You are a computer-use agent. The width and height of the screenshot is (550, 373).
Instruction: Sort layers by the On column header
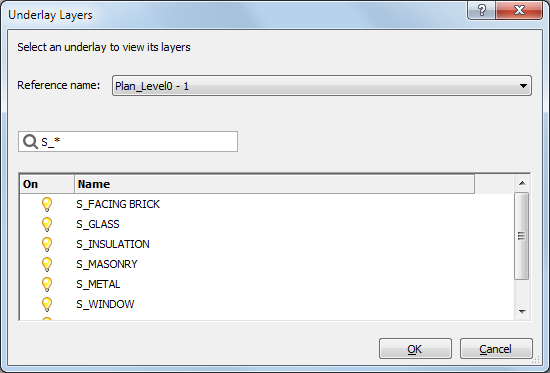coord(47,184)
